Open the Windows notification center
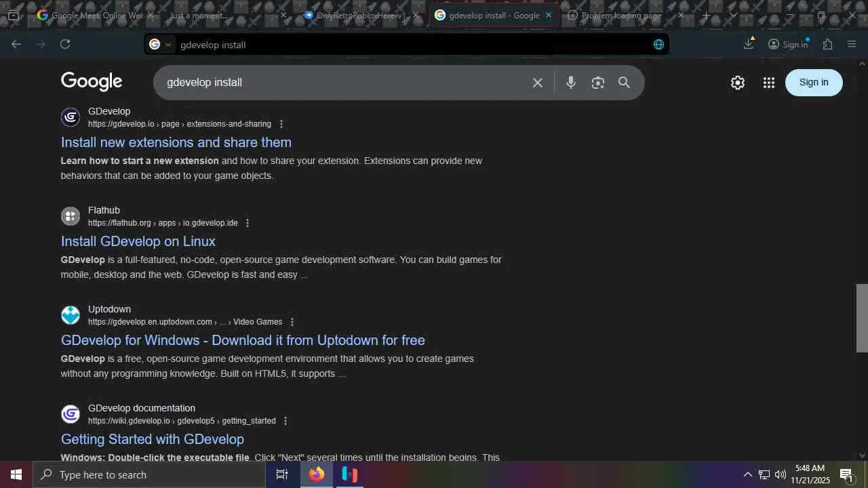This screenshot has height=488, width=868. [847, 474]
